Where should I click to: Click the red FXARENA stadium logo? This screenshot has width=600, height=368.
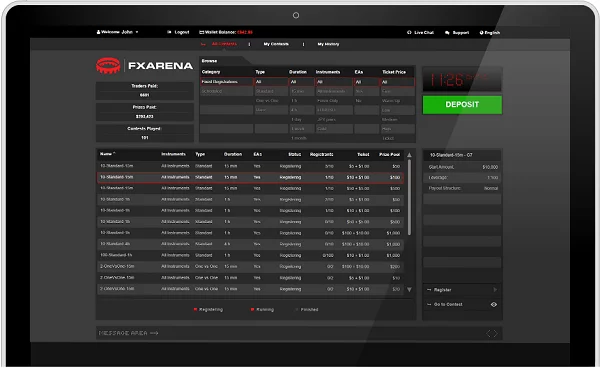pyautogui.click(x=108, y=65)
